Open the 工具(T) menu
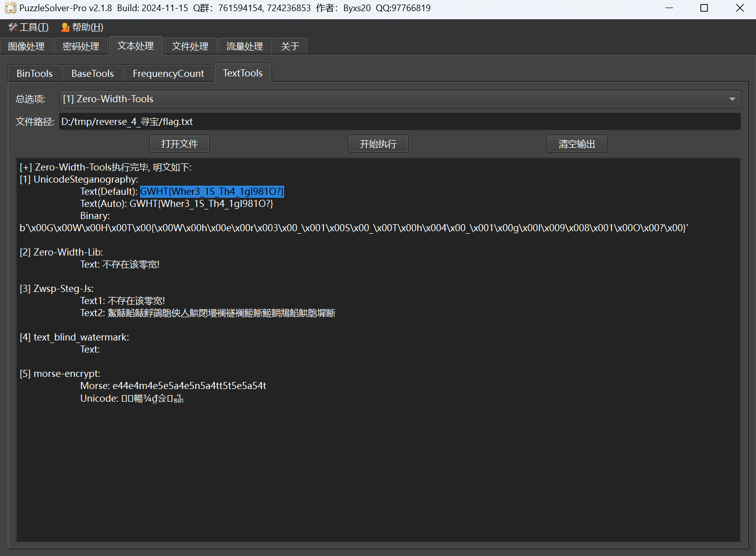 point(29,27)
